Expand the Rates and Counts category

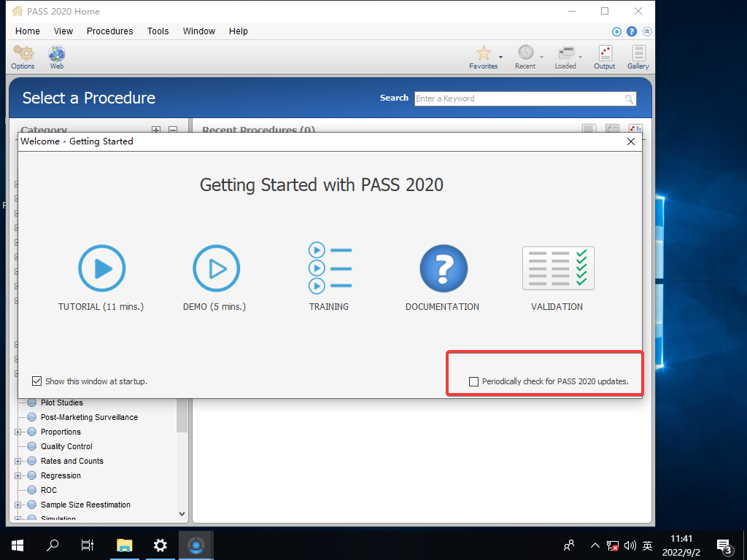[18, 461]
